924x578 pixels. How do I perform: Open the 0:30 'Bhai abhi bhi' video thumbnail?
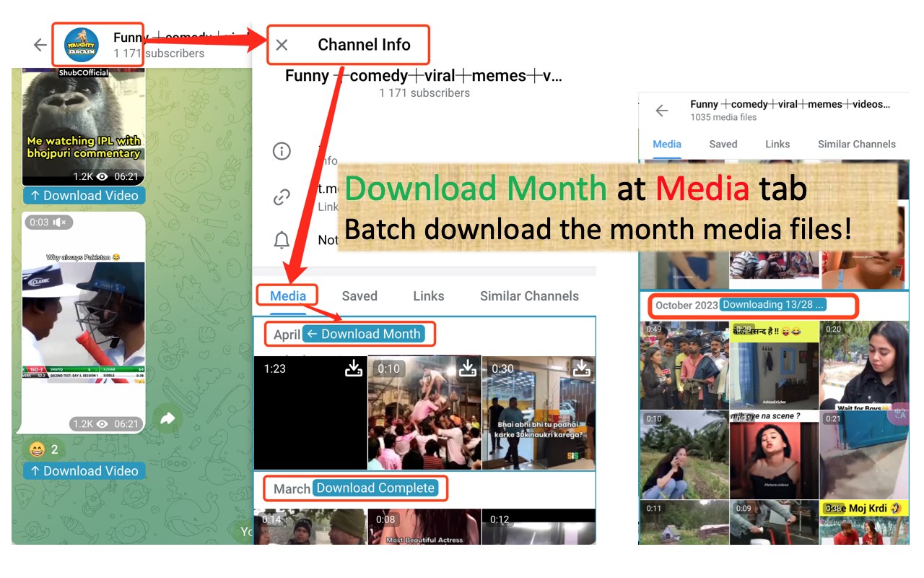tap(539, 413)
